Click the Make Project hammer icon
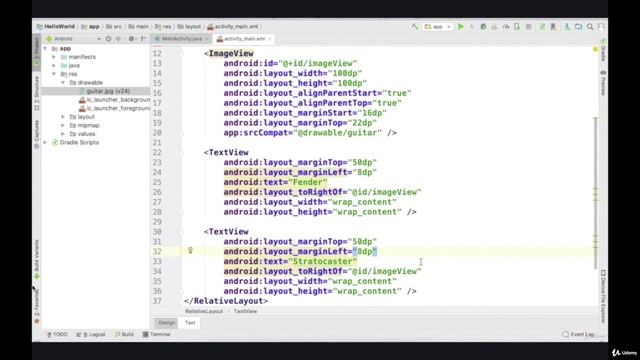The width and height of the screenshot is (640, 360). pyautogui.click(x=415, y=27)
